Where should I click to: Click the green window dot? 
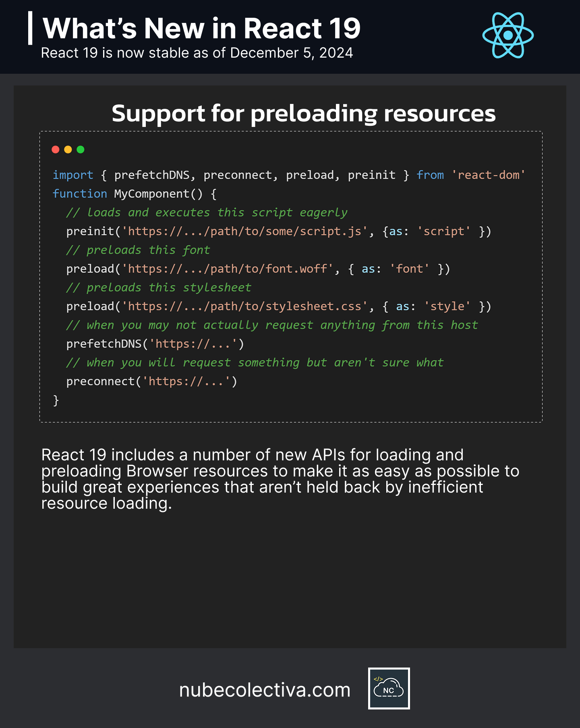pos(81,150)
